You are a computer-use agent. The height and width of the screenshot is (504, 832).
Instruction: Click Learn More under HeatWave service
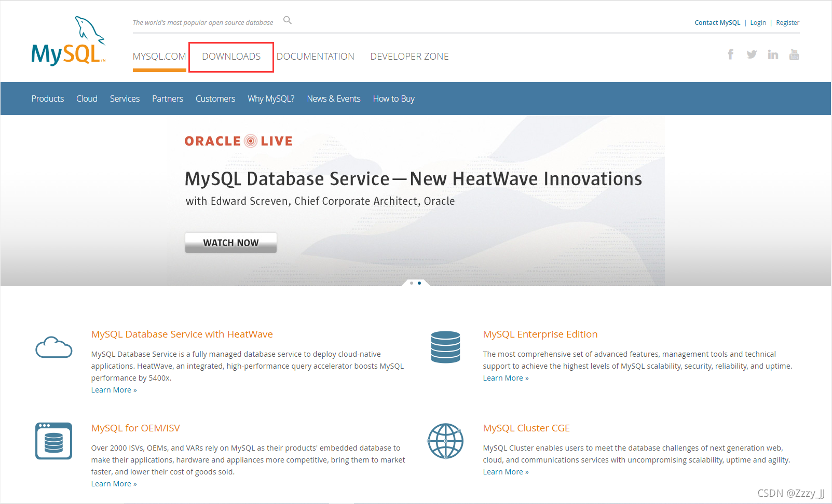point(114,390)
